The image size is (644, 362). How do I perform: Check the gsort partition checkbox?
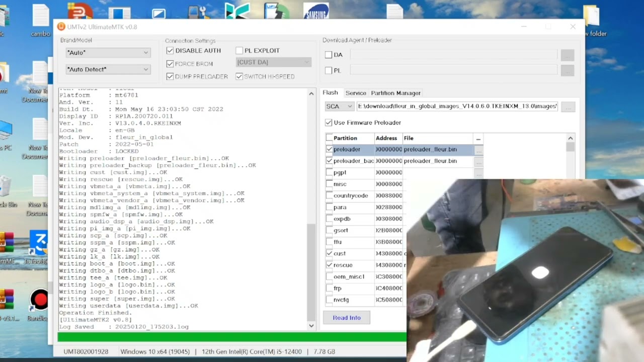(x=330, y=230)
